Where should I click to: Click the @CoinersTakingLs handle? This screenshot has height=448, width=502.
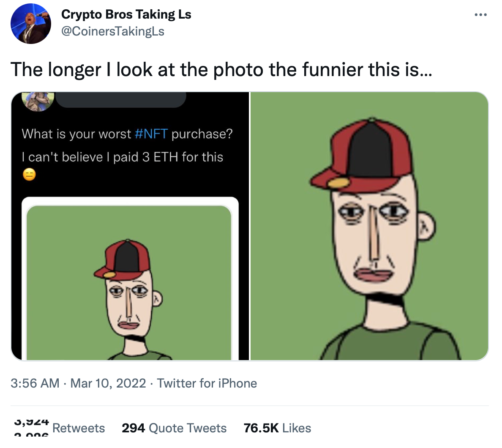click(112, 31)
